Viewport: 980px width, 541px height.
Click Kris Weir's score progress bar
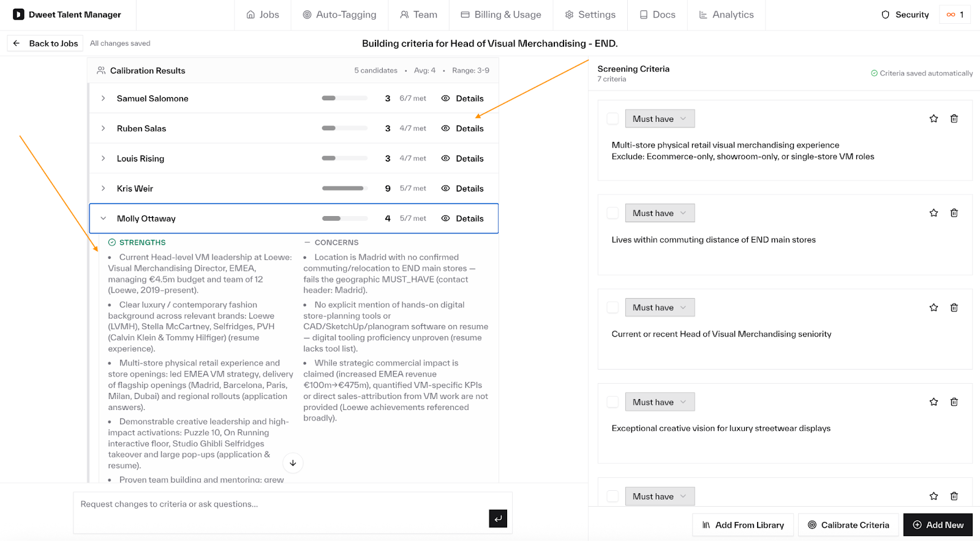click(x=344, y=188)
